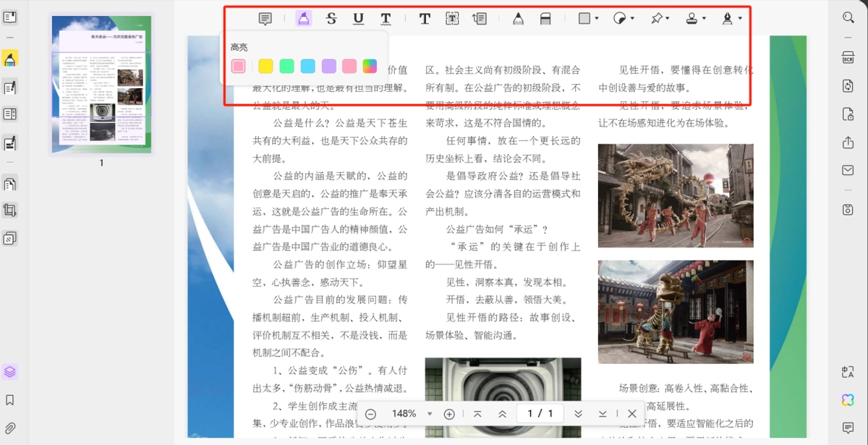The height and width of the screenshot is (445, 868).
Task: Open the translate tool icon
Action: pyautogui.click(x=848, y=372)
